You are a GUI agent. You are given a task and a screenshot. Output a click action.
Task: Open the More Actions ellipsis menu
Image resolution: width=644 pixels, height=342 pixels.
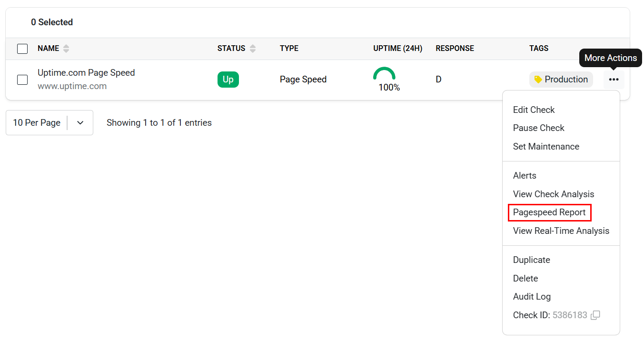(614, 80)
